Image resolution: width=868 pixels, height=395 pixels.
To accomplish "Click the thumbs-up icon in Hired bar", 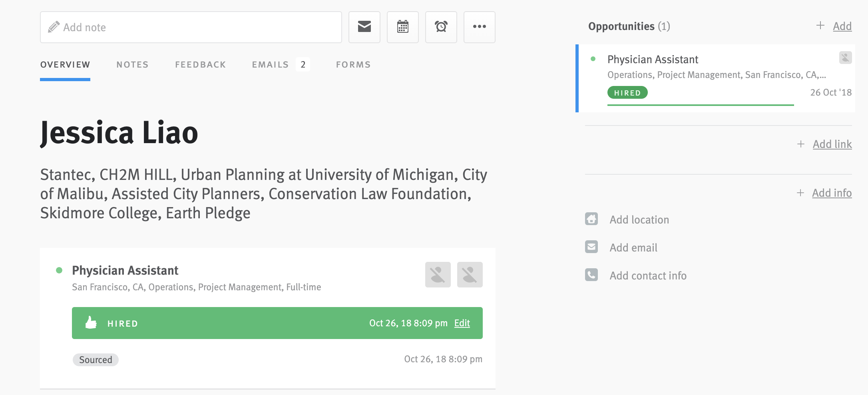I will click(91, 322).
